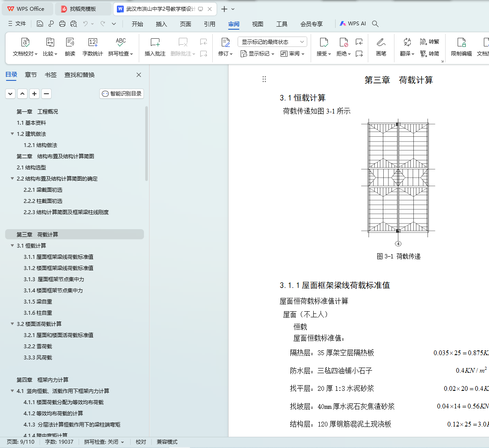
Task: Click the move-down caret button in outline
Action: pos(10,94)
